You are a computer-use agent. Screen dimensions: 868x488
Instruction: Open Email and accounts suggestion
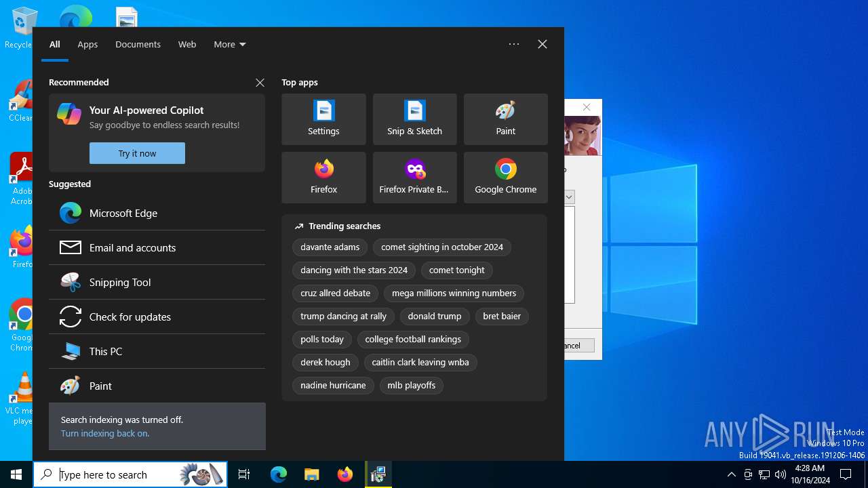pos(157,247)
